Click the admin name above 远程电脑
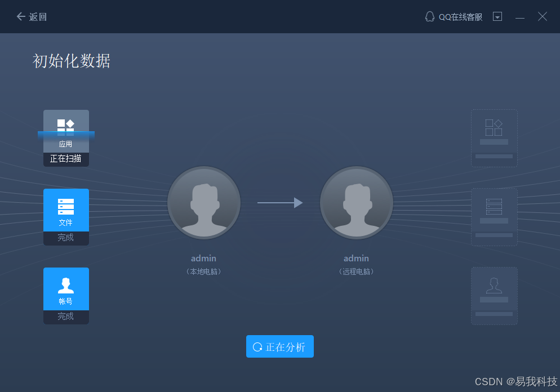The image size is (560, 392). click(x=356, y=258)
